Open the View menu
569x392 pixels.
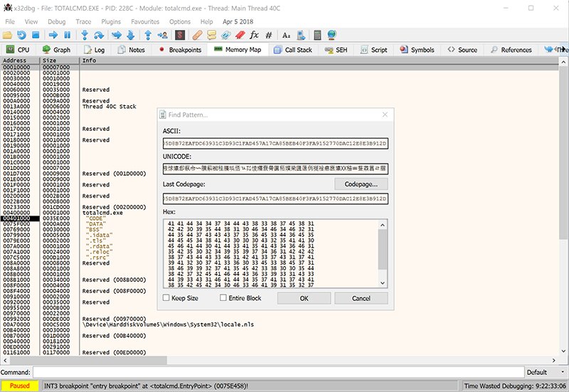pyautogui.click(x=31, y=22)
